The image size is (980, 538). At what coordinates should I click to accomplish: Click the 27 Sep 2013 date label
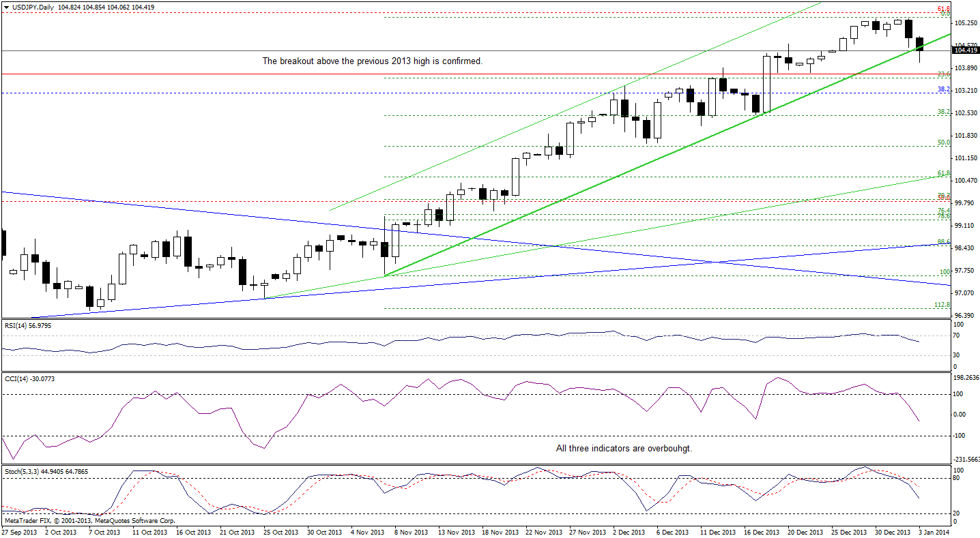pyautogui.click(x=18, y=532)
